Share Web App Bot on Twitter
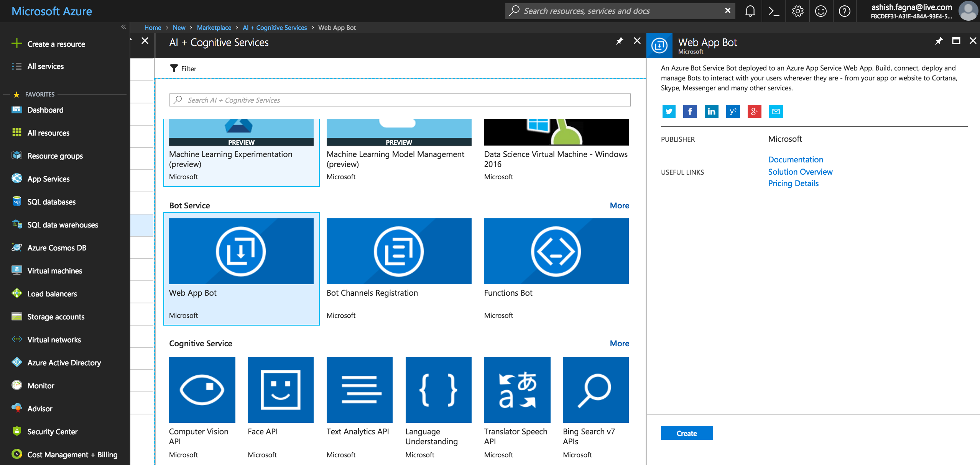The height and width of the screenshot is (465, 980). 669,111
